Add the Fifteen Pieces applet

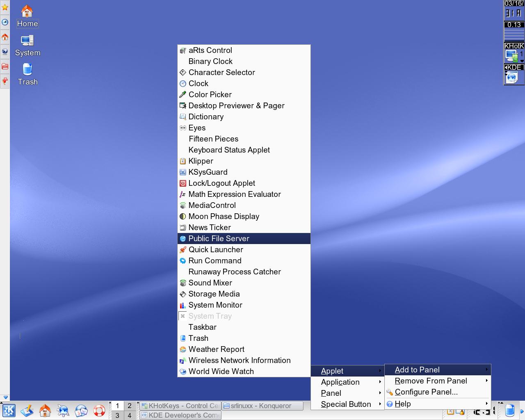[244, 139]
